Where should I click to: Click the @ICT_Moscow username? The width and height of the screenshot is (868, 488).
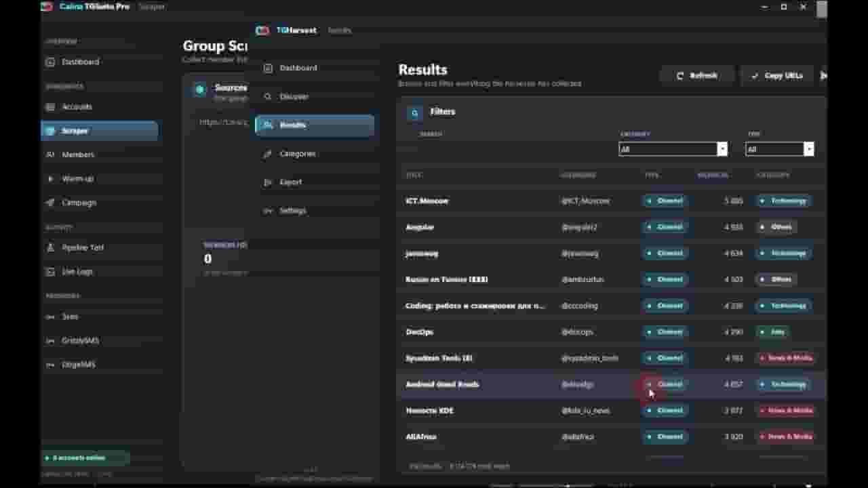pos(585,201)
